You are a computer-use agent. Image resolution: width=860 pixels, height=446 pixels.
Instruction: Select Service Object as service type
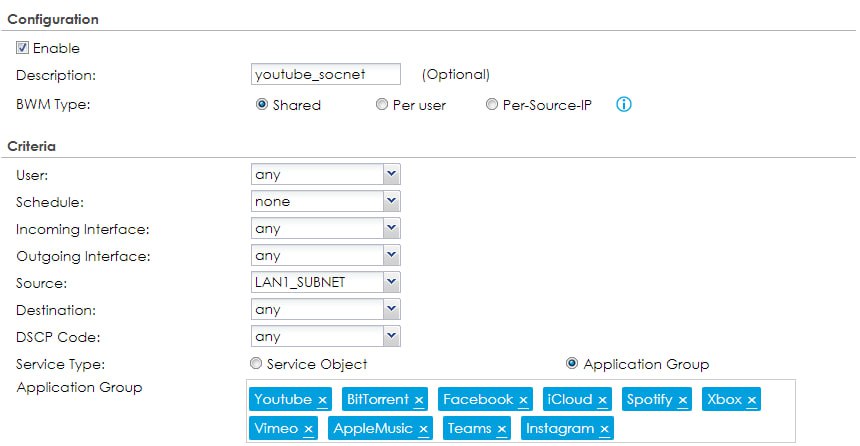click(257, 364)
